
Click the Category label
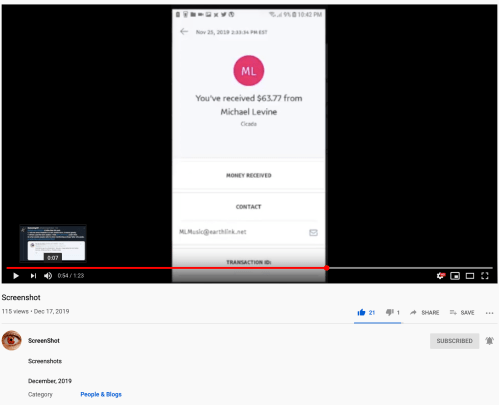tap(40, 394)
